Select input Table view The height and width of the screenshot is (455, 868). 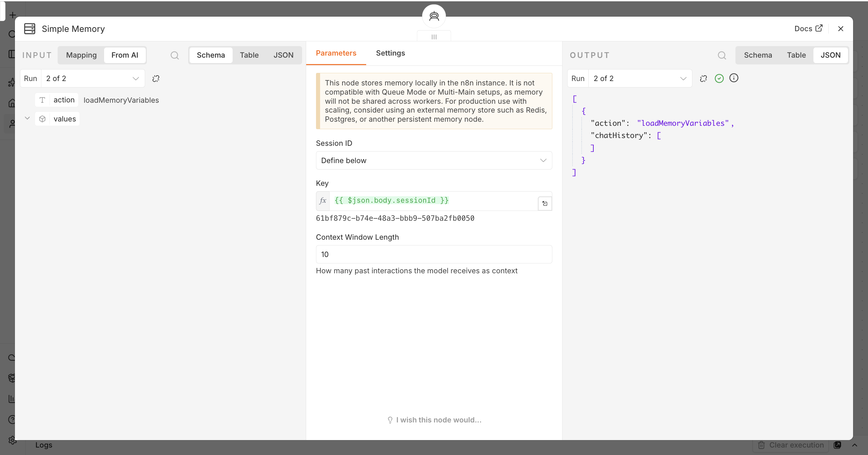click(x=249, y=55)
